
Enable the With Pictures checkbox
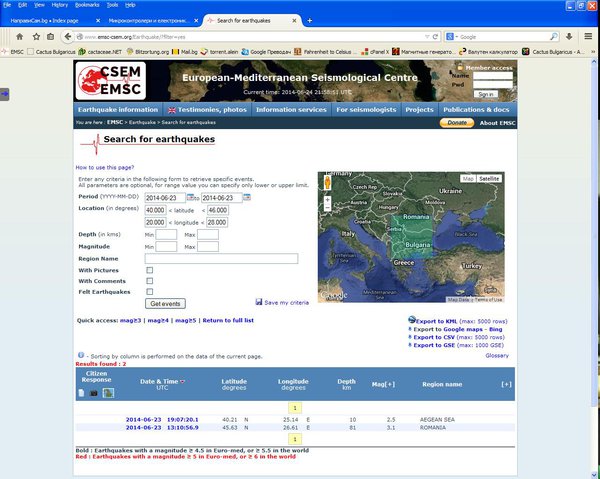pos(150,270)
